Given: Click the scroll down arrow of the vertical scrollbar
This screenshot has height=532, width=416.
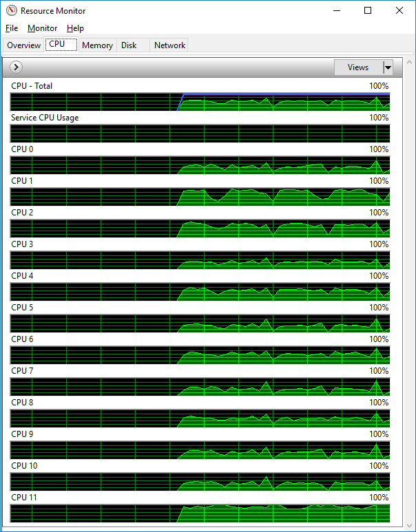Looking at the screenshot, I should pos(409,525).
